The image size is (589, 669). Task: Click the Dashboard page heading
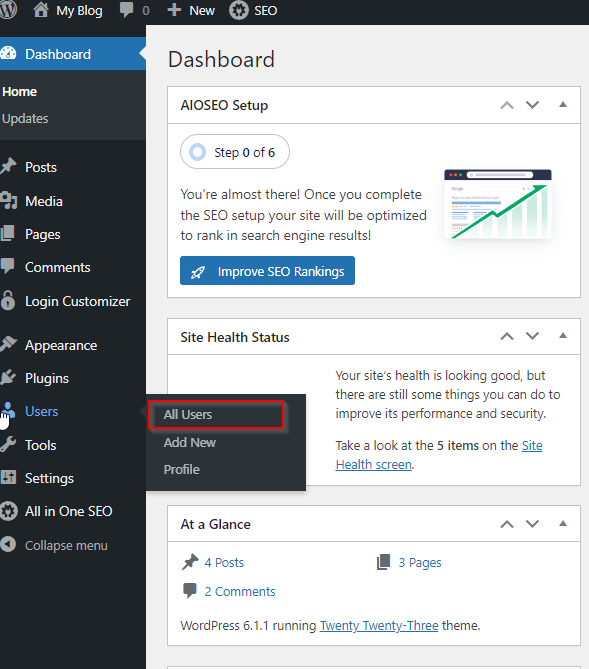tap(221, 59)
